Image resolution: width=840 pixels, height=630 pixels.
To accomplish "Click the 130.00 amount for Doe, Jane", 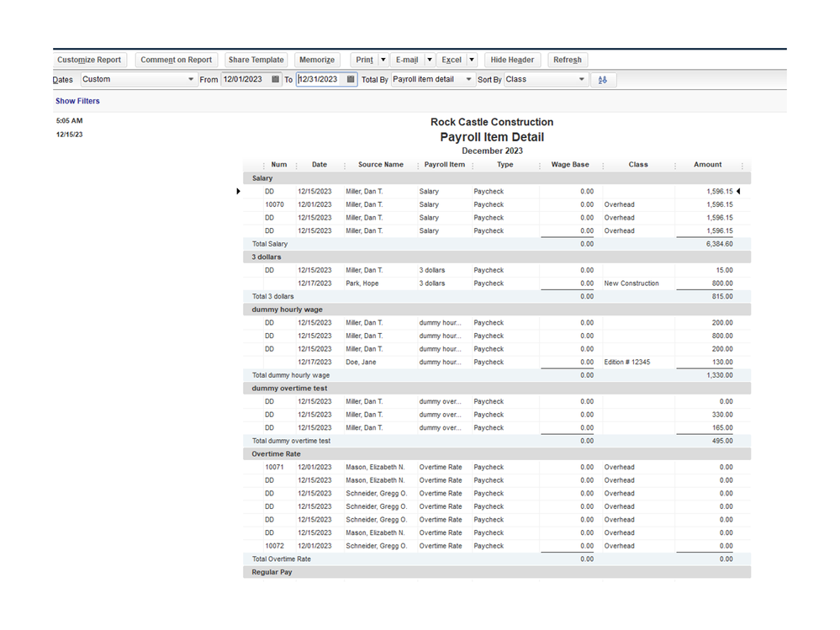I will click(x=722, y=363).
